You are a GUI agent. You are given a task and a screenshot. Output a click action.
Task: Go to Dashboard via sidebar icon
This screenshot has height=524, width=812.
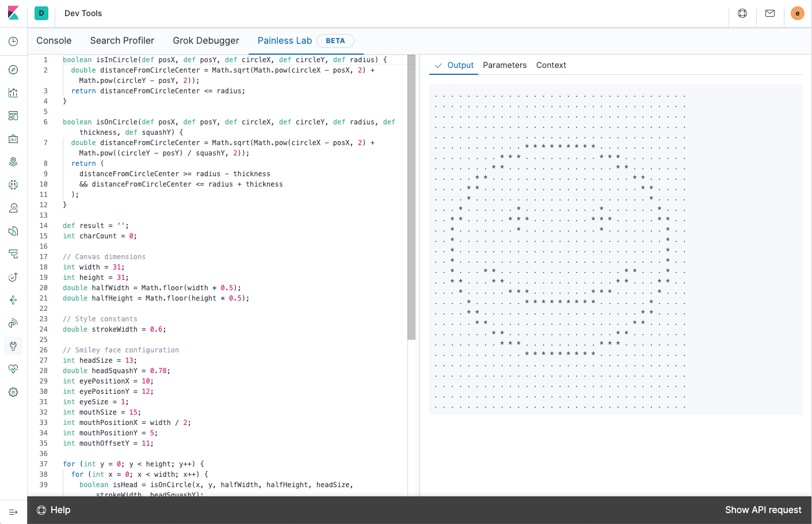coord(13,116)
